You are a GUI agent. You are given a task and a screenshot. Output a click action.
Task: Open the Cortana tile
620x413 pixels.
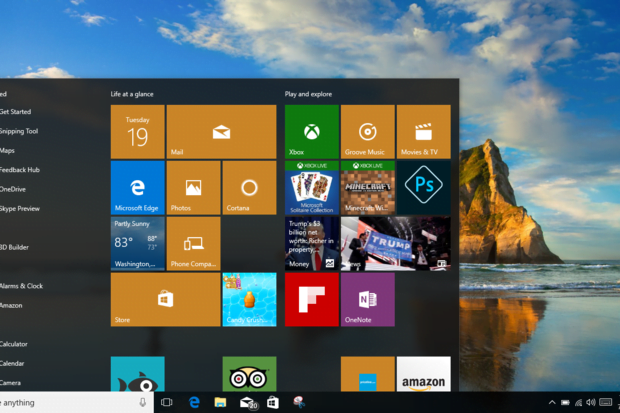[x=250, y=188]
